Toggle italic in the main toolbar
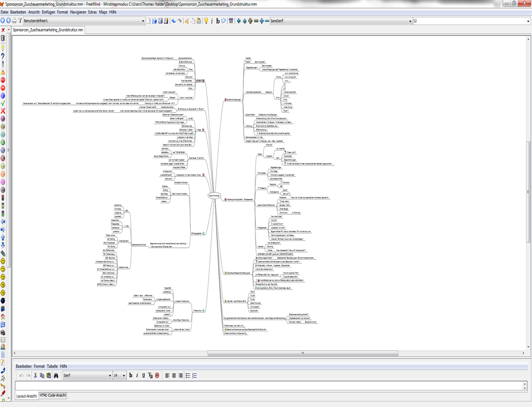The width and height of the screenshot is (532, 407). [212, 21]
